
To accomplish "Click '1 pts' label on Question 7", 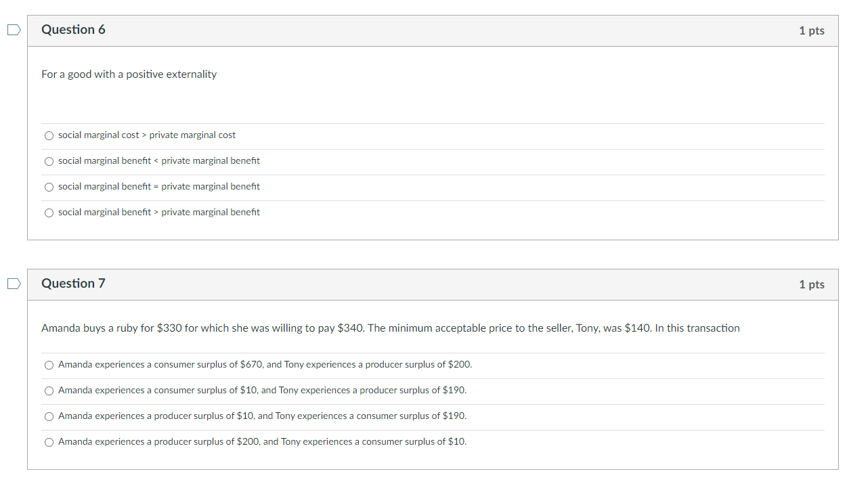I will (811, 284).
